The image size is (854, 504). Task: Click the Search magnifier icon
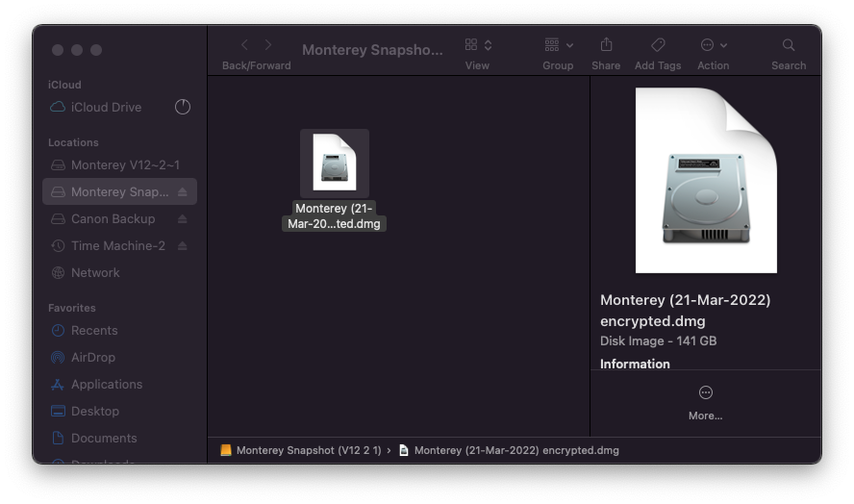click(788, 44)
